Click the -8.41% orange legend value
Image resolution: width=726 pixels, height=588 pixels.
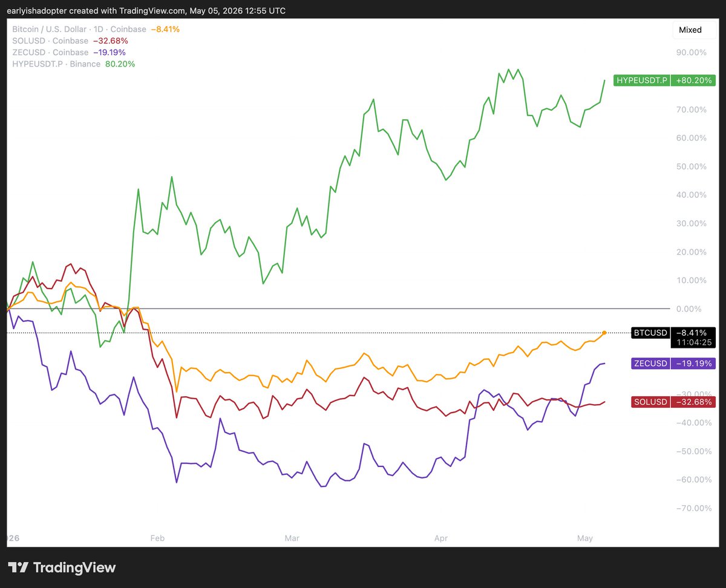[165, 29]
